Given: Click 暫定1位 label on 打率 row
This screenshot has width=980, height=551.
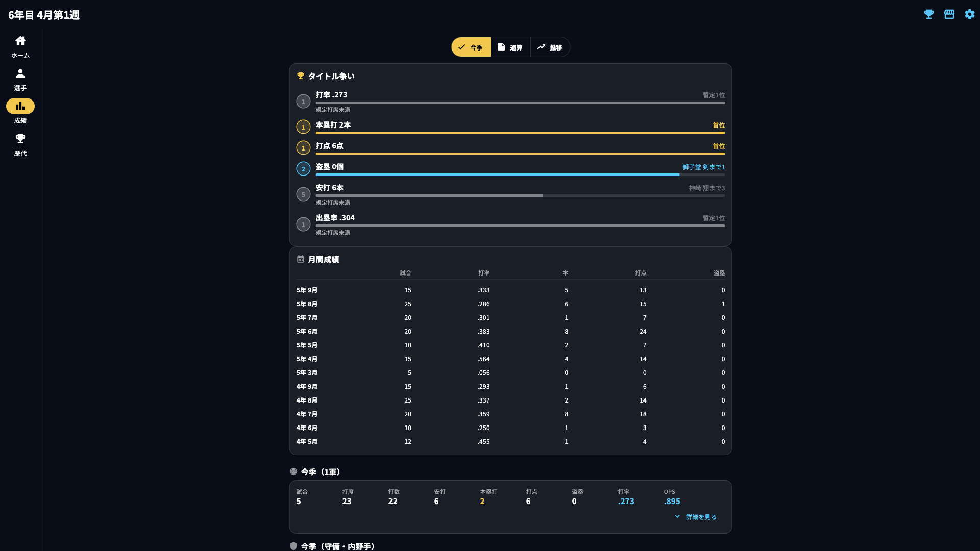Looking at the screenshot, I should pos(714,95).
